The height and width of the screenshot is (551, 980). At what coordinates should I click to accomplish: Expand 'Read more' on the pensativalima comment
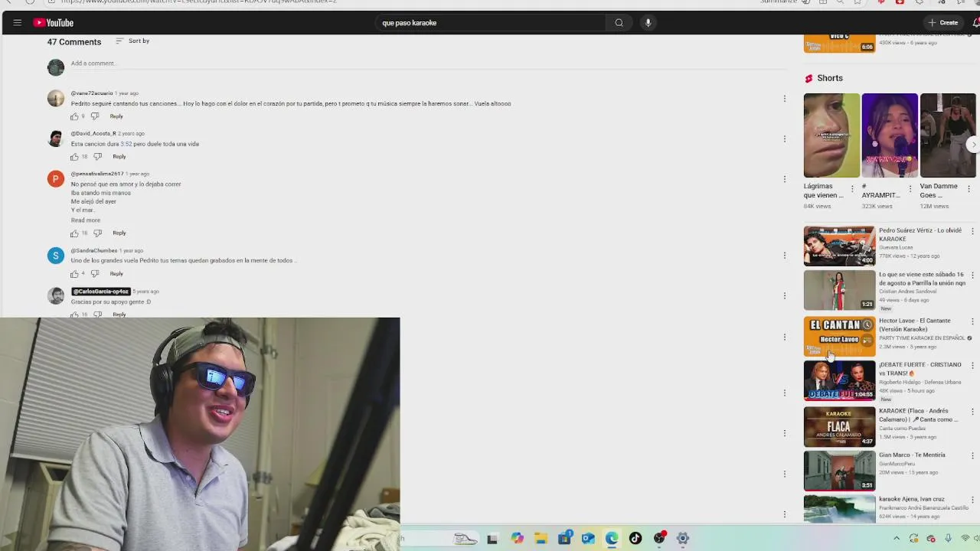[86, 220]
